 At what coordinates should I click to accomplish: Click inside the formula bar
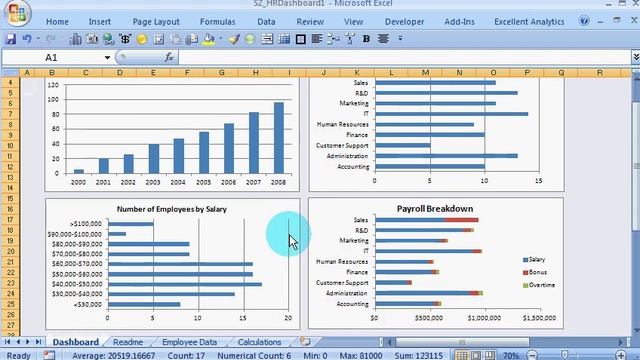pos(404,58)
